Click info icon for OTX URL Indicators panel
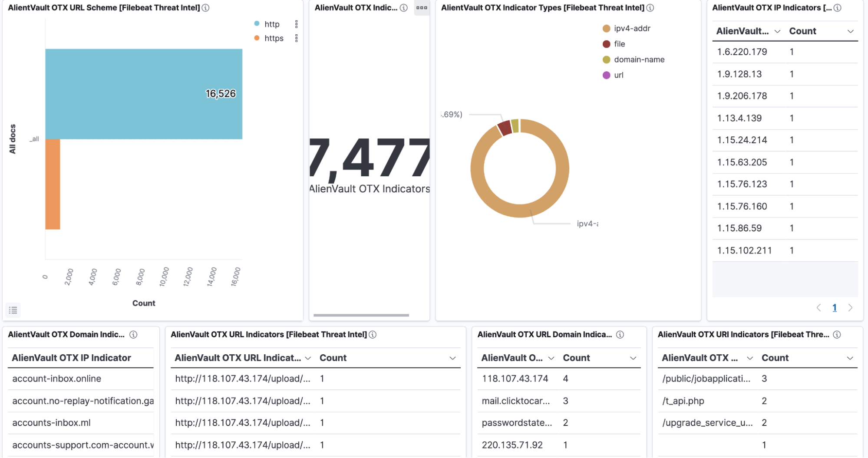Image resolution: width=868 pixels, height=458 pixels. click(x=373, y=335)
